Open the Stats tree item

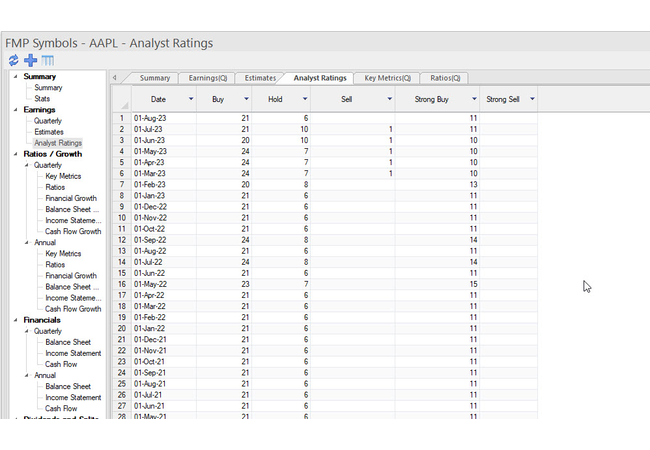coord(42,99)
